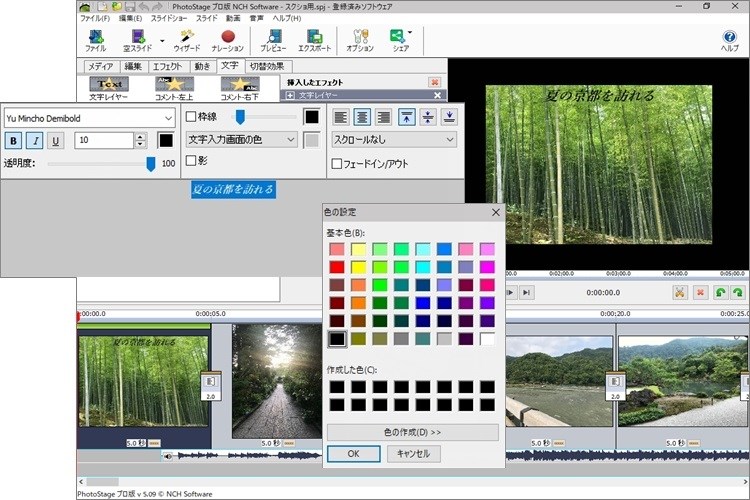Click the rotate right green arrow icon

click(738, 292)
